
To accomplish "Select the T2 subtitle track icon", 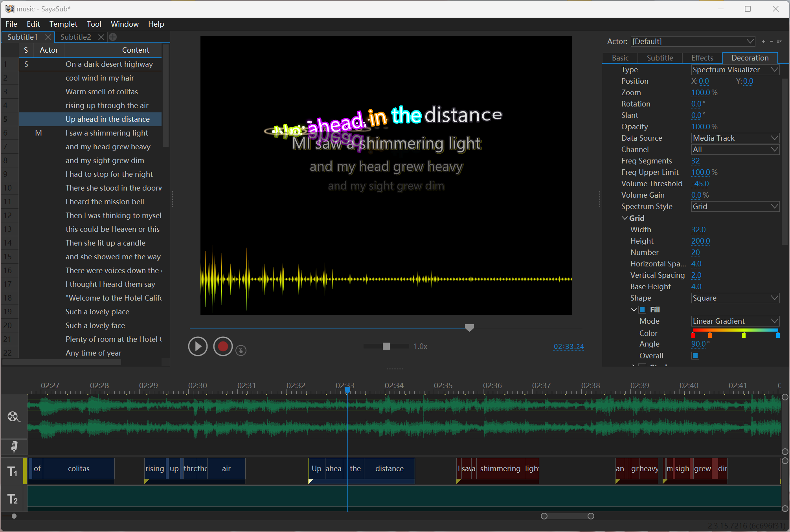I will click(x=13, y=499).
